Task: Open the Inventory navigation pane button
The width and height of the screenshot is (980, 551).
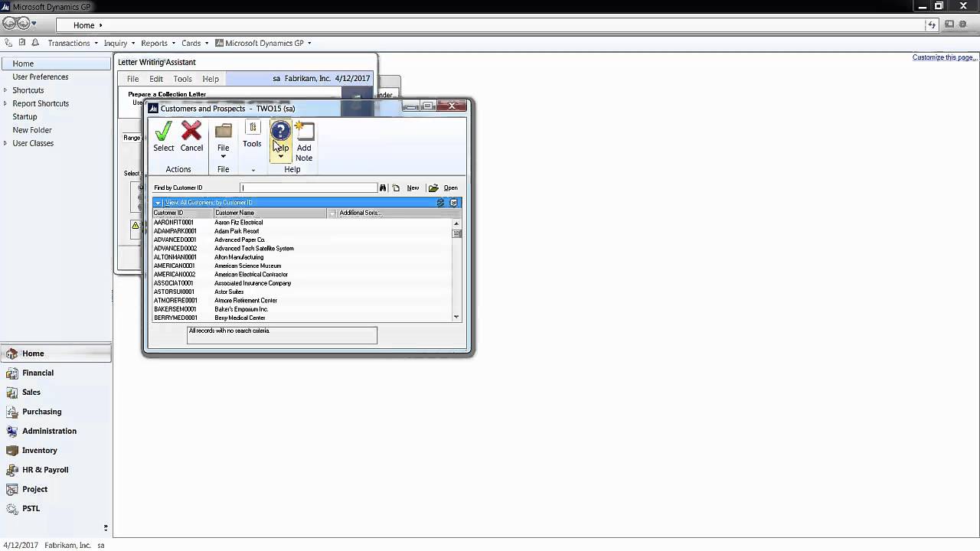Action: pos(56,450)
